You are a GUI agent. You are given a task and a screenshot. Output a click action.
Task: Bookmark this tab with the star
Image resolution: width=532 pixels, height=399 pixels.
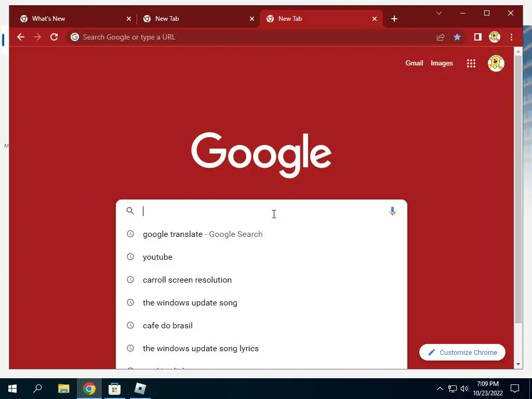[x=457, y=37]
